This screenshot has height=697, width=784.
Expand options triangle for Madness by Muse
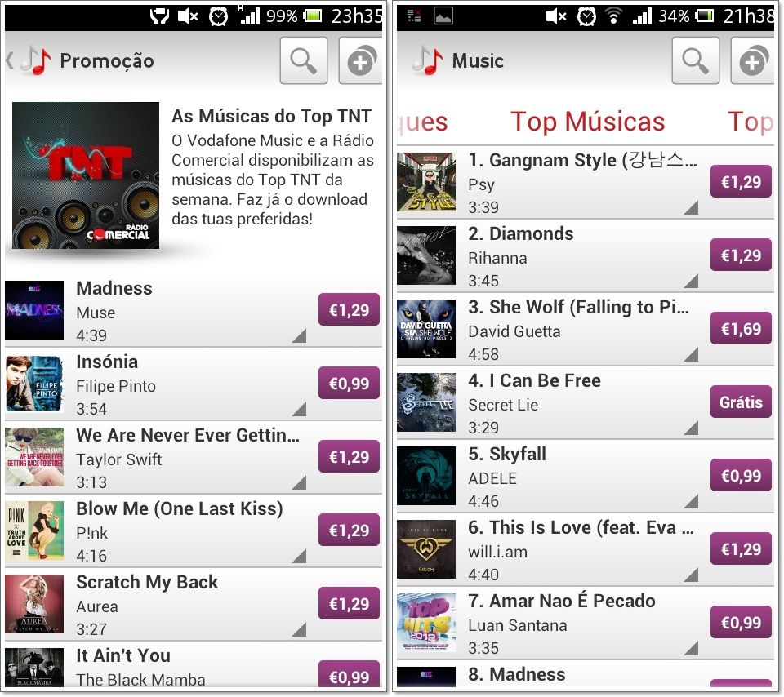coord(299,335)
